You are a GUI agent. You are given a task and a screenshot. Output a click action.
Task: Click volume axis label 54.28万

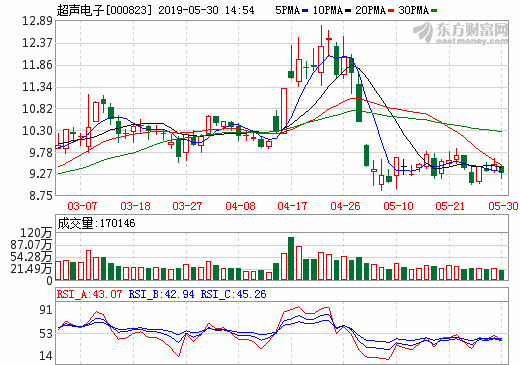31,257
